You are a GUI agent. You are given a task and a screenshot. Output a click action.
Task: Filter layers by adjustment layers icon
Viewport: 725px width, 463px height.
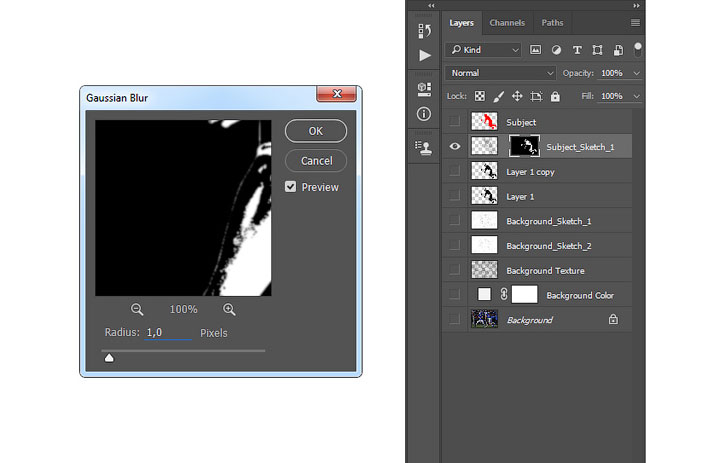[556, 50]
